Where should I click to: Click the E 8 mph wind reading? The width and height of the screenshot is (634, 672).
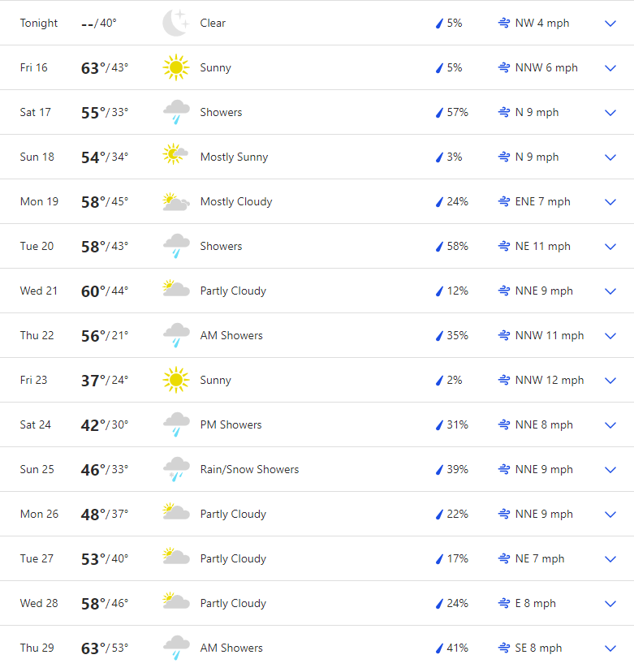(535, 603)
